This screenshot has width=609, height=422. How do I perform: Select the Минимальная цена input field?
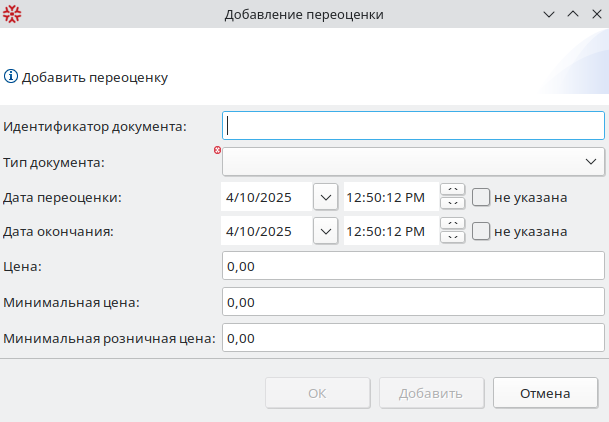click(413, 302)
